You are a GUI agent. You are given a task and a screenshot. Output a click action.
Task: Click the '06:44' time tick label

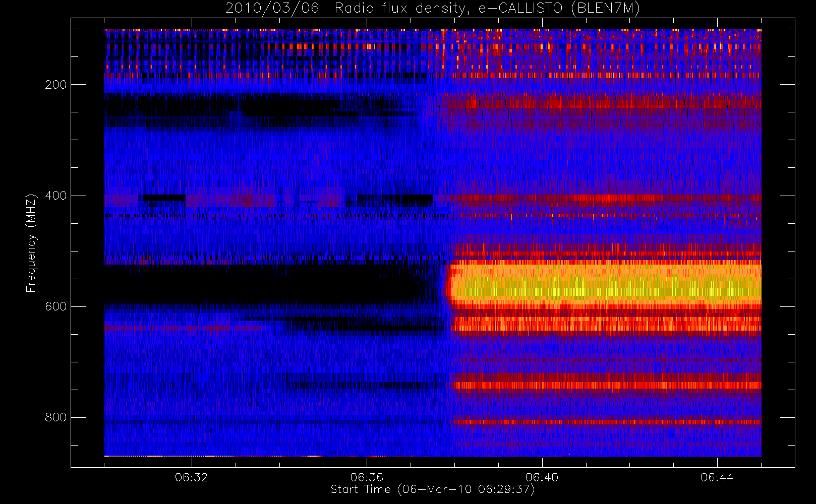(x=717, y=477)
